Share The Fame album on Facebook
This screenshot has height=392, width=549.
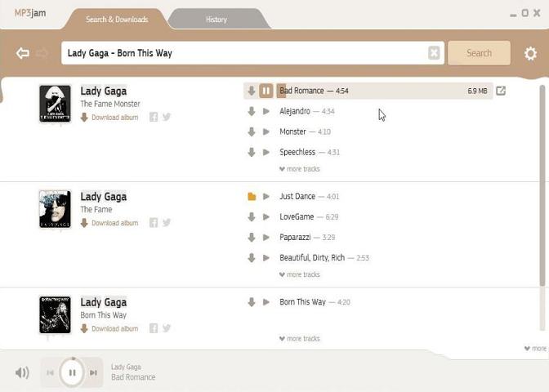point(154,223)
